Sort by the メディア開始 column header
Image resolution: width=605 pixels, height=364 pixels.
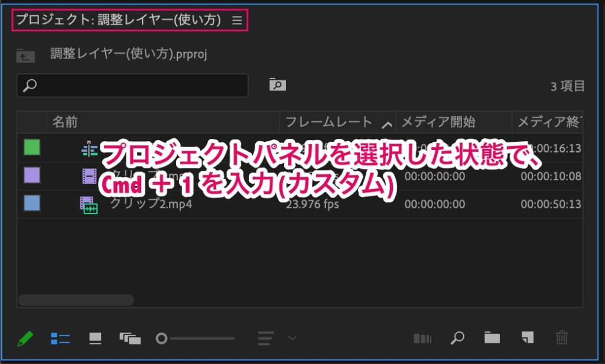tap(454, 122)
